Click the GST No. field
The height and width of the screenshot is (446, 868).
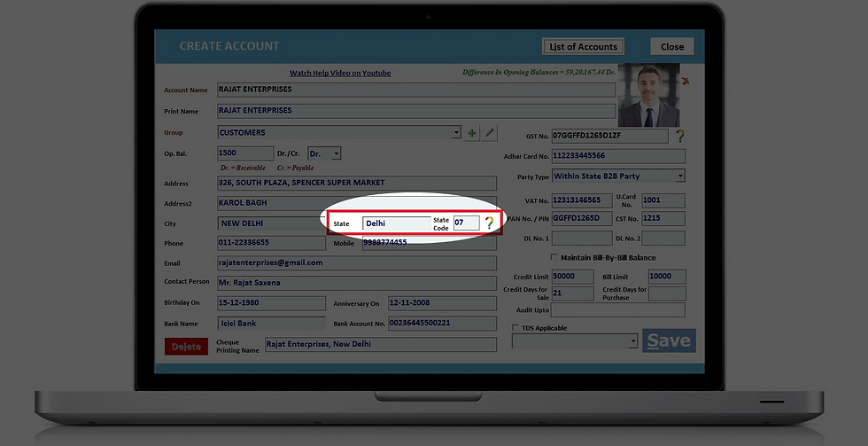point(610,136)
